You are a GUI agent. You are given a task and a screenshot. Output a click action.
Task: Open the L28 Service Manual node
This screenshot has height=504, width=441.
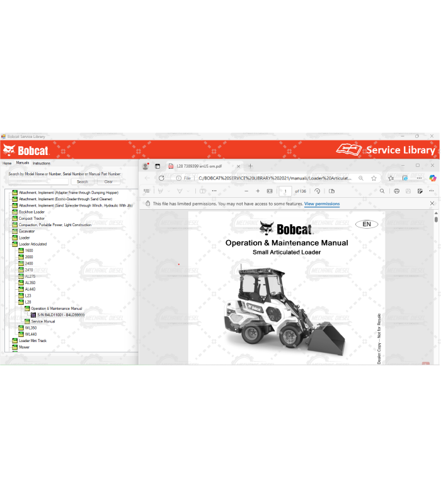[43, 321]
